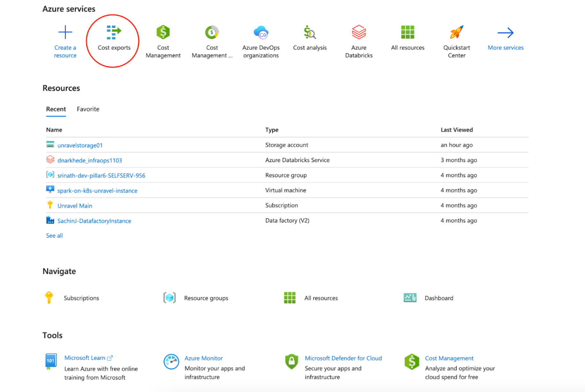
Task: Open the Azure Databricks service icon
Action: coord(359,33)
